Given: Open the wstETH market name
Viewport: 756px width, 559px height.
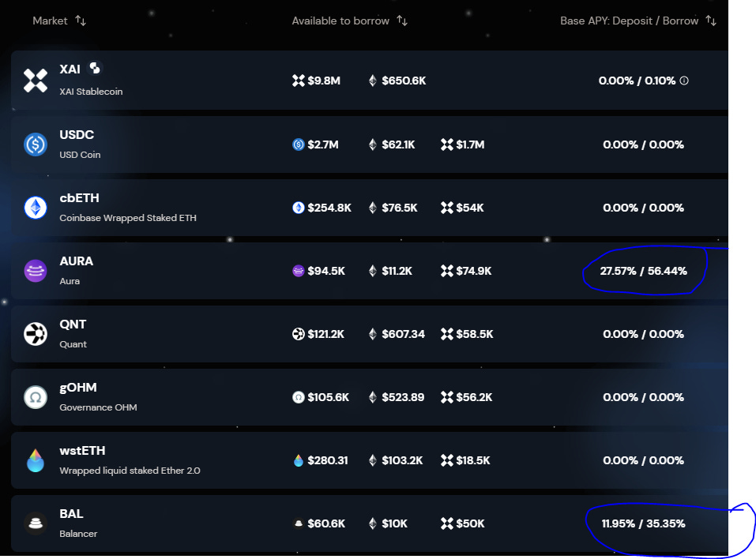Looking at the screenshot, I should [82, 451].
